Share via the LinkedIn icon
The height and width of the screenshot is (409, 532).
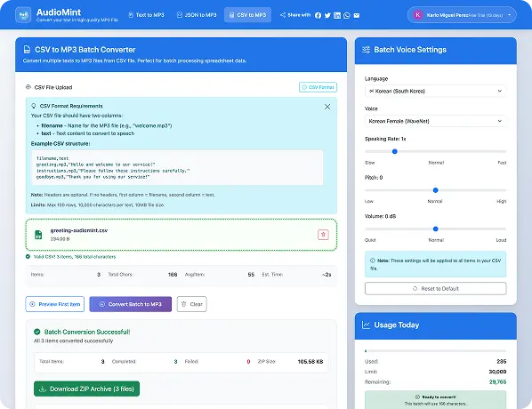(337, 15)
